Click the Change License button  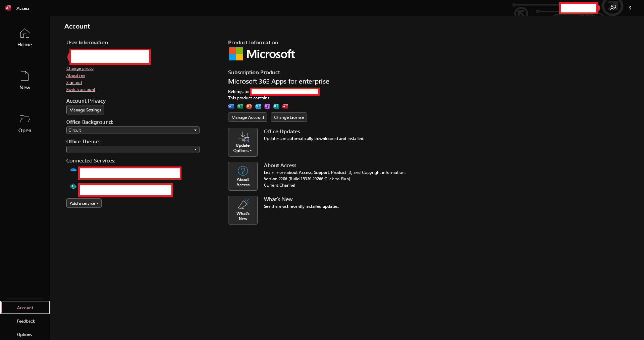tap(289, 117)
